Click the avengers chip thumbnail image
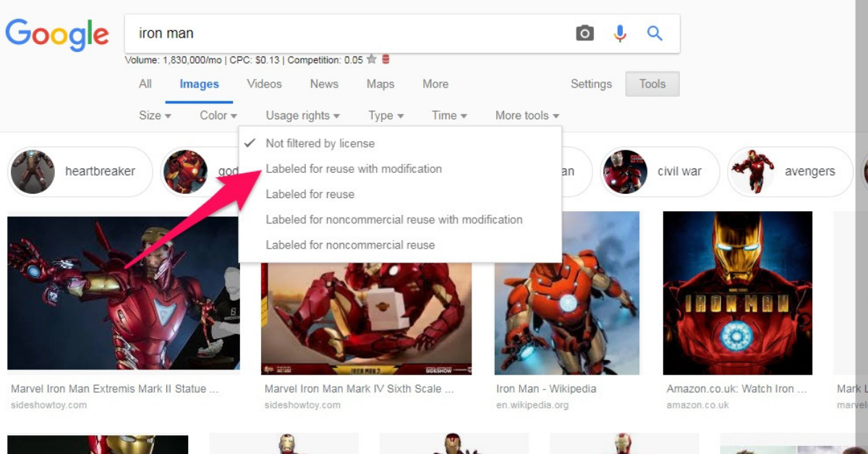 point(752,172)
